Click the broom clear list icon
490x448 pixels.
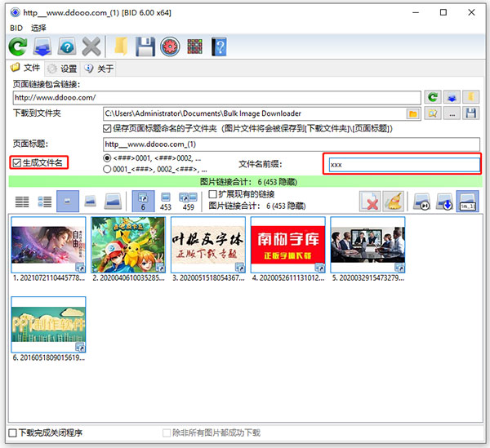393,202
